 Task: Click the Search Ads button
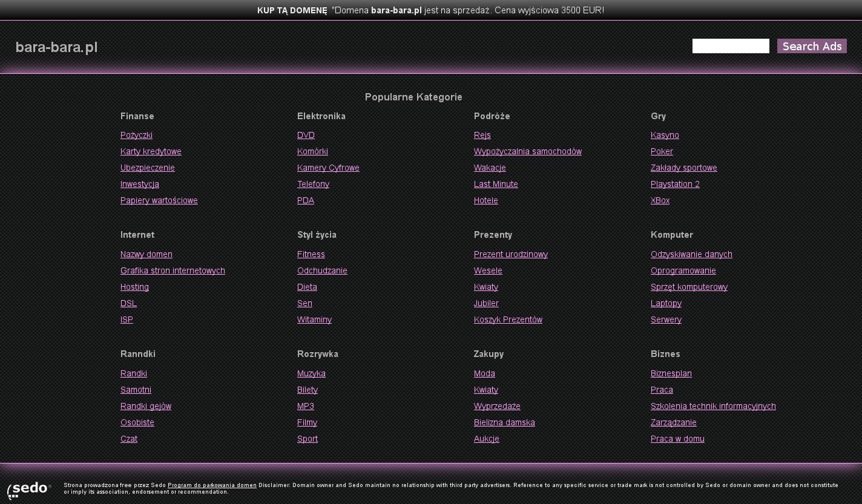pos(812,47)
